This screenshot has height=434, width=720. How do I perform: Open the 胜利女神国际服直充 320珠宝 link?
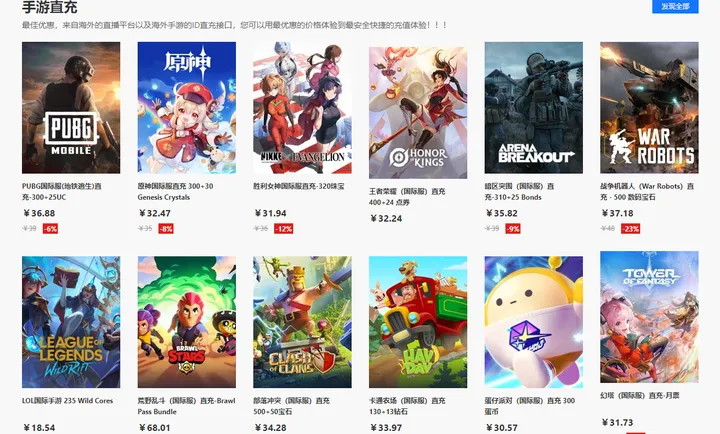[299, 186]
